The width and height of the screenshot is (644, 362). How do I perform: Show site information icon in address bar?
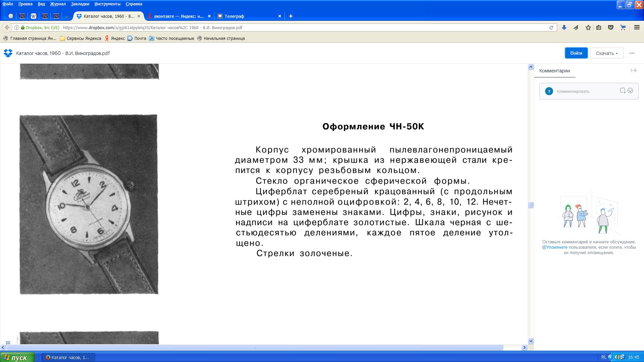point(16,27)
